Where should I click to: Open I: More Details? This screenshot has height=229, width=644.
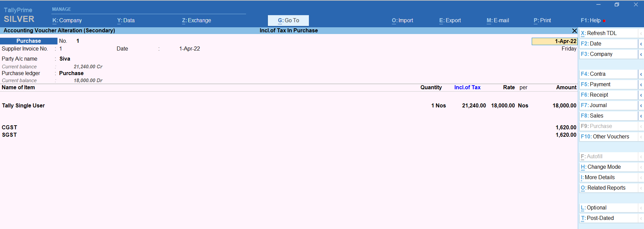pos(608,177)
